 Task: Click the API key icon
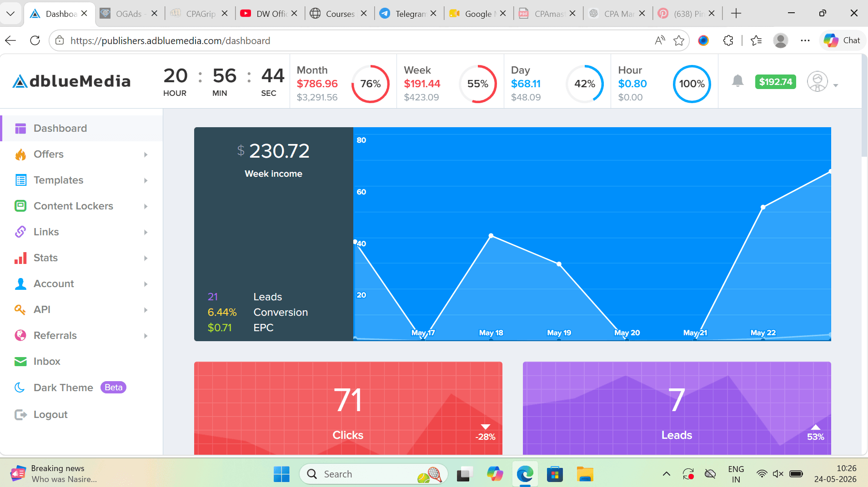(x=20, y=310)
